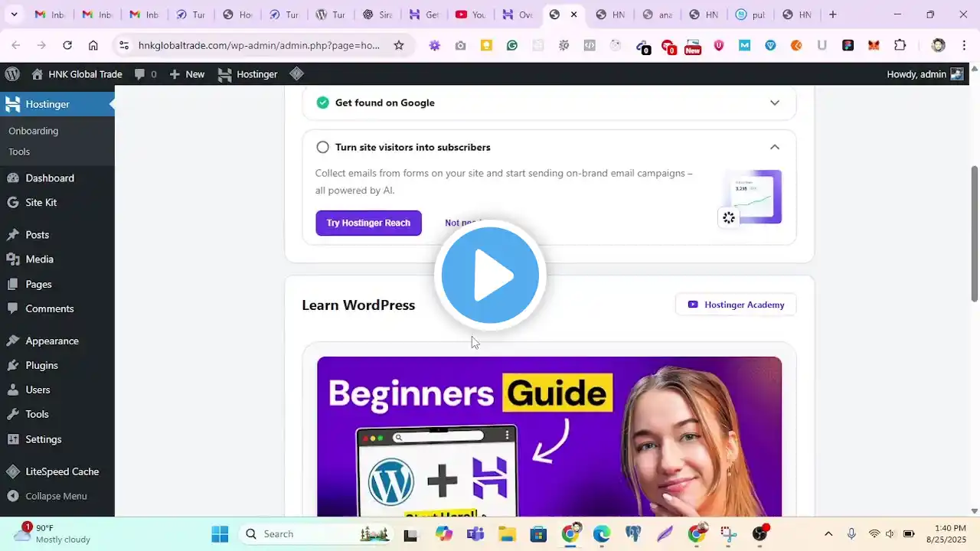Open Users via the person icon
980x551 pixels.
point(12,390)
